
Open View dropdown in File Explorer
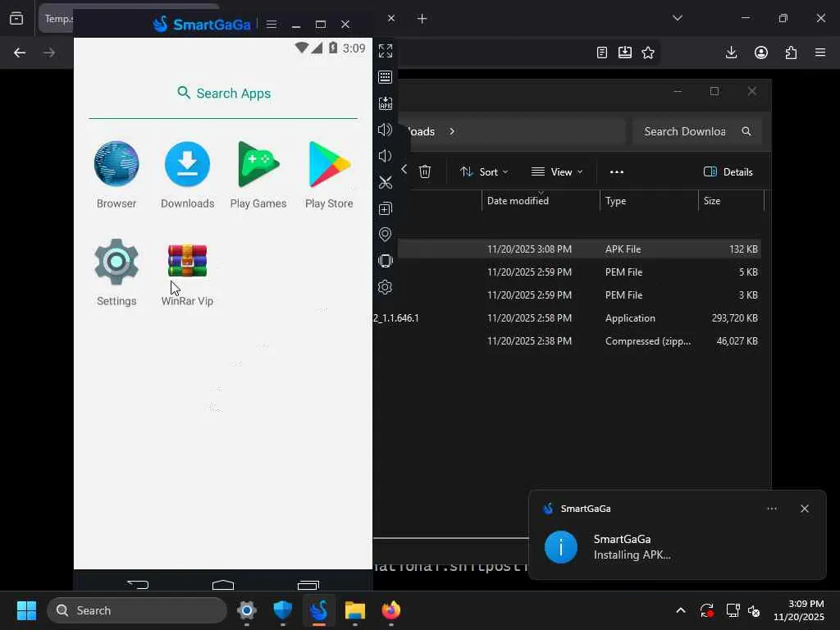click(557, 172)
